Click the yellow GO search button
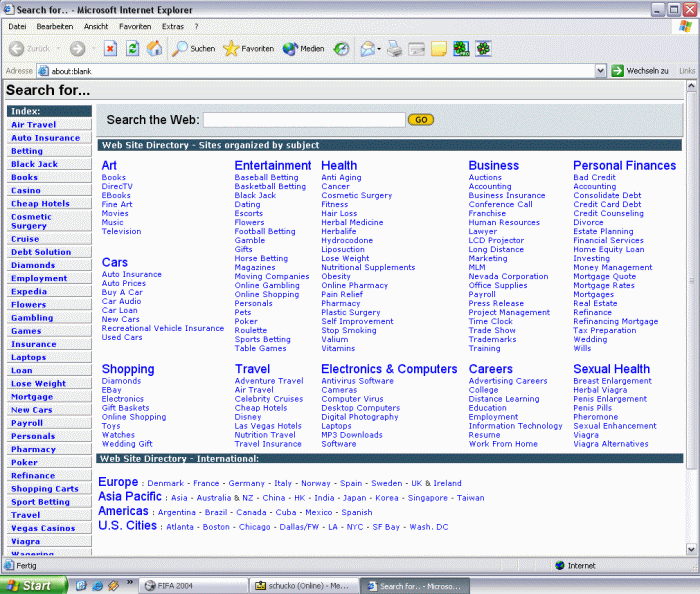Image resolution: width=700 pixels, height=594 pixels. 421,120
